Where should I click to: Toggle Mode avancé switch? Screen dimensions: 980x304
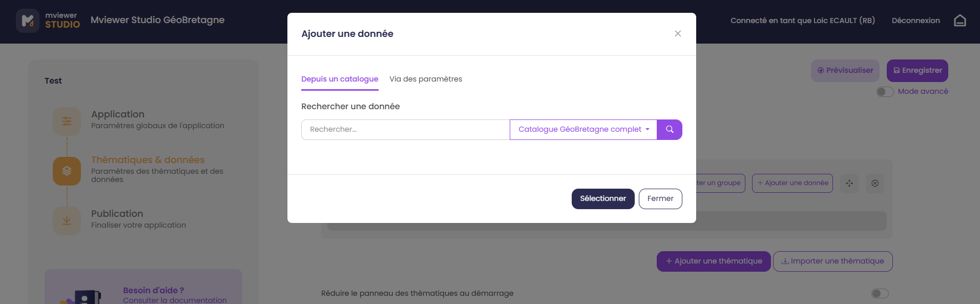coord(885,92)
